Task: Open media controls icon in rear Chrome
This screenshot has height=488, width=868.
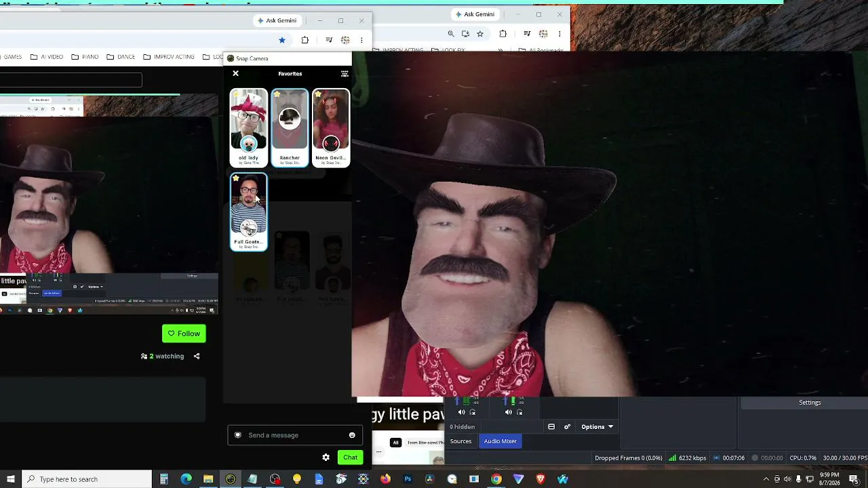Action: (x=527, y=34)
